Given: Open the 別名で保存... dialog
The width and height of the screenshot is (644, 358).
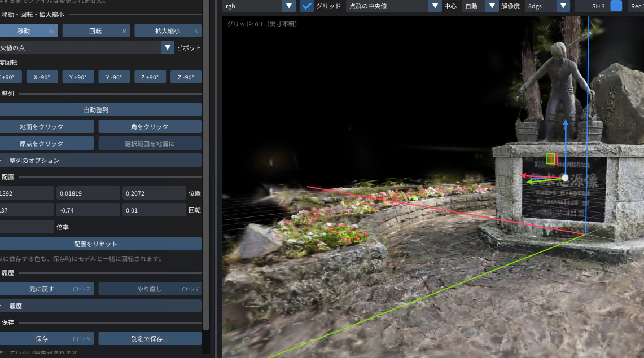Looking at the screenshot, I should [x=150, y=339].
